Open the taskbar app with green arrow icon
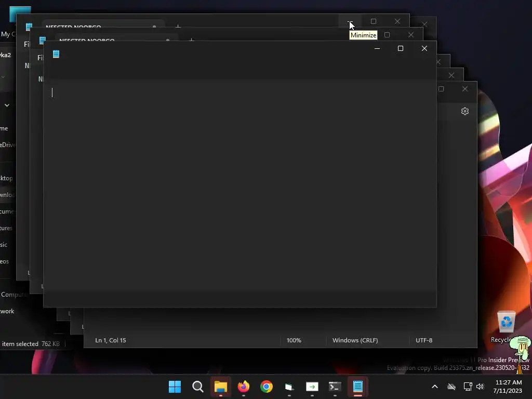This screenshot has width=532, height=399. point(312,387)
